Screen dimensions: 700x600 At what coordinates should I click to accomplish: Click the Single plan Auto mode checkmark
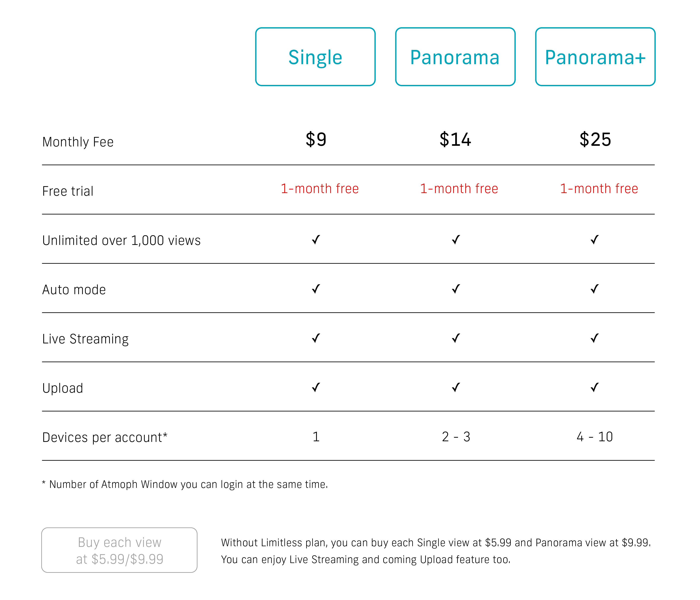[316, 289]
